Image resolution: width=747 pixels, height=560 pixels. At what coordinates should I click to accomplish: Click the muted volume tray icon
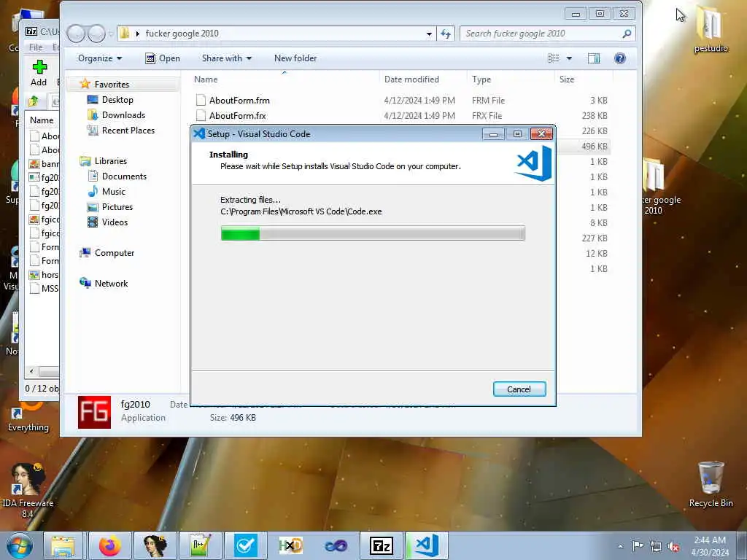tap(673, 546)
